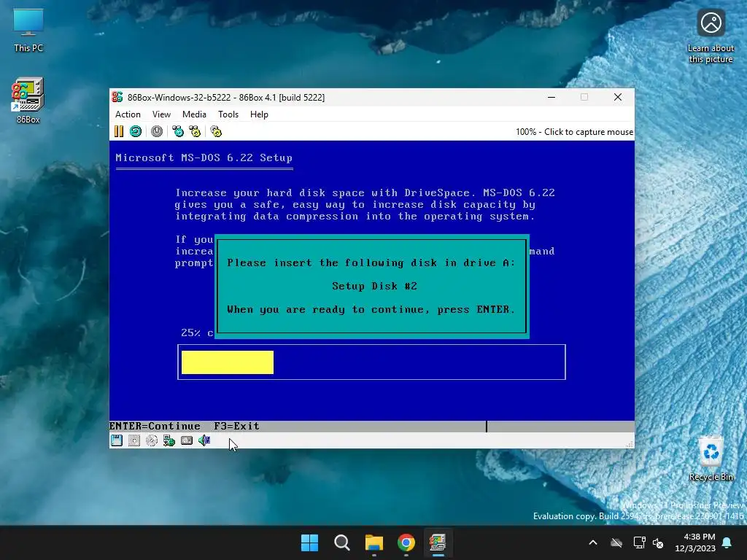Click the 86Box window resize grip
747x560 pixels.
[630, 444]
